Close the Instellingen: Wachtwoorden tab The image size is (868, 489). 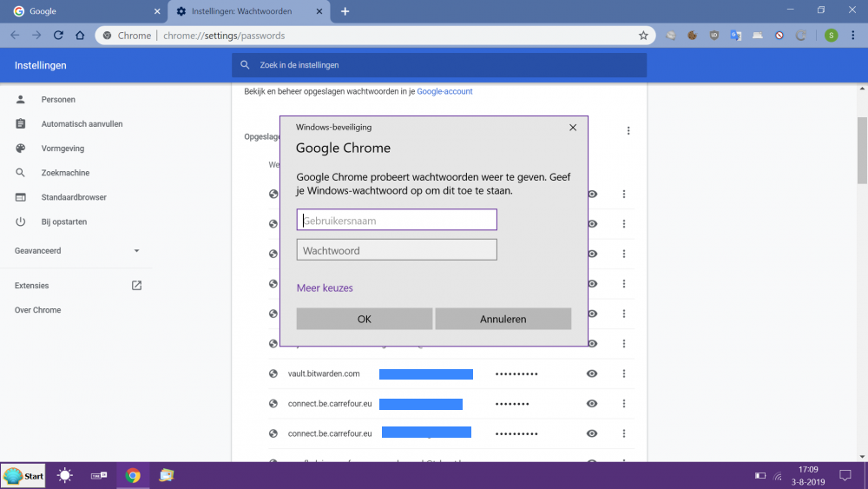coord(319,11)
